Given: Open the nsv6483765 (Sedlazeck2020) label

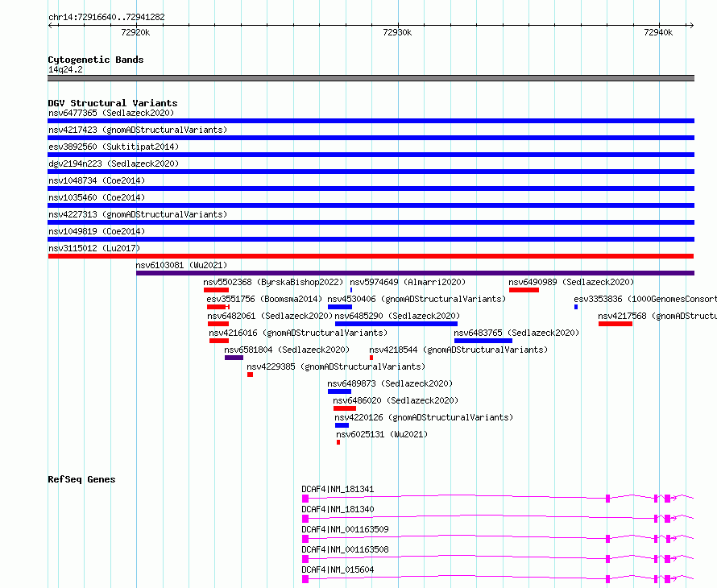Looking at the screenshot, I should [516, 333].
